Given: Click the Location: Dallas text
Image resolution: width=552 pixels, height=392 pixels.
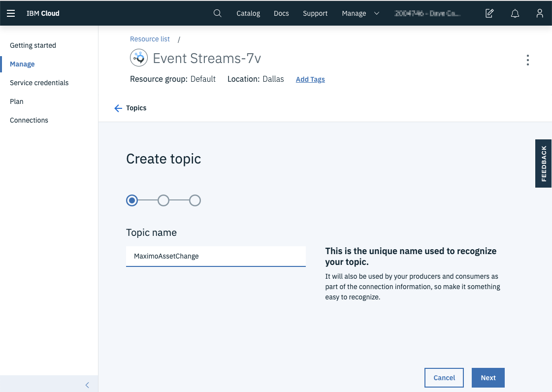Looking at the screenshot, I should [x=256, y=79].
